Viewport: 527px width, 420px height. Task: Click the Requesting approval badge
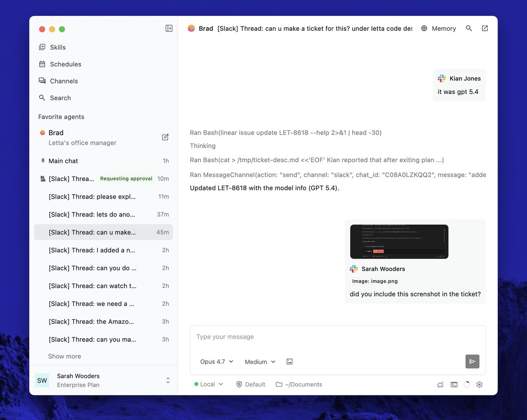pyautogui.click(x=126, y=179)
